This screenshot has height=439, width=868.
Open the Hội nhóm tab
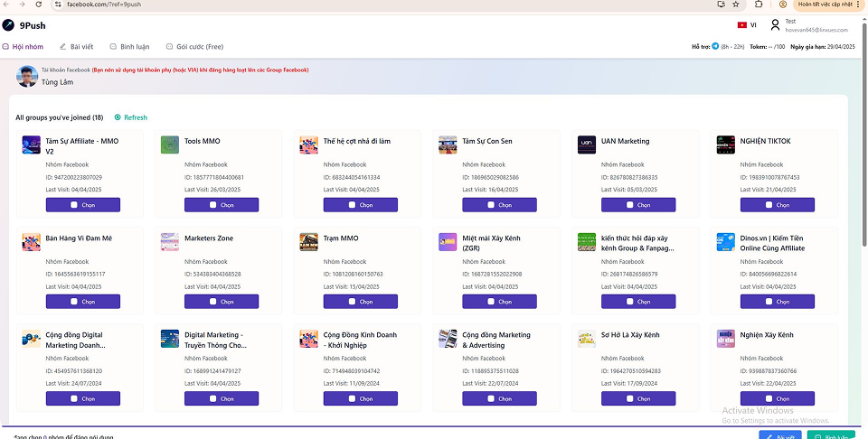click(23, 46)
